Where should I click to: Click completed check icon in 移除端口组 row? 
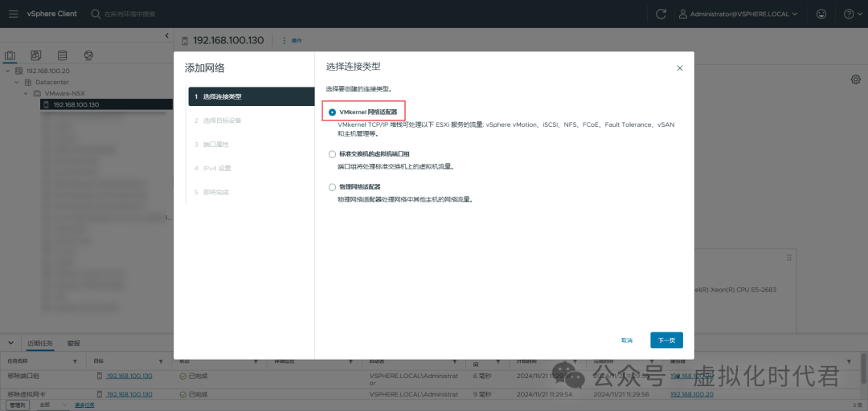[x=182, y=376]
